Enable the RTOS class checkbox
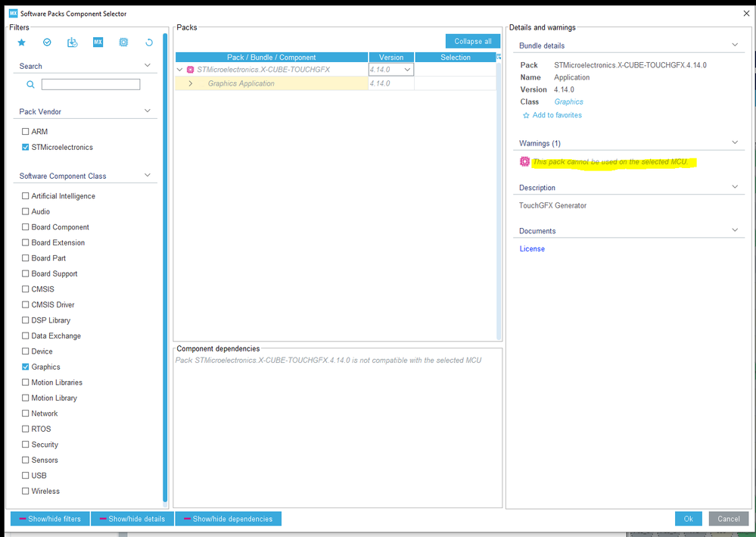Viewport: 756px width, 537px height. (25, 429)
